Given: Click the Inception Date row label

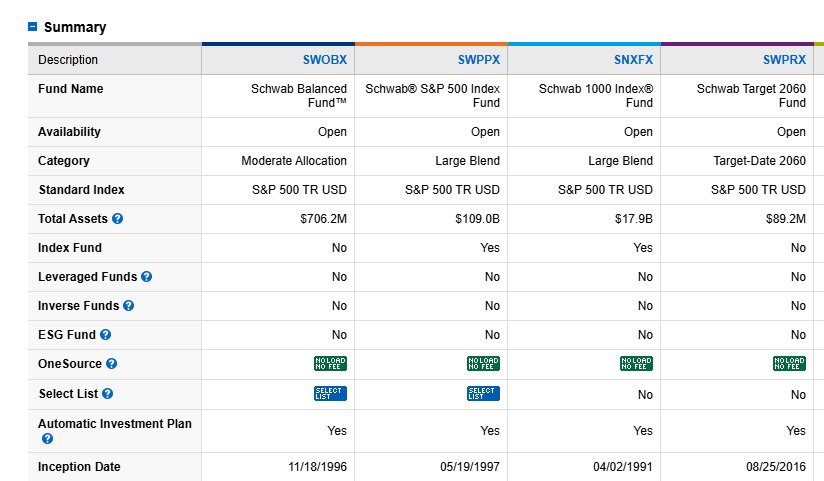Looking at the screenshot, I should [x=79, y=467].
